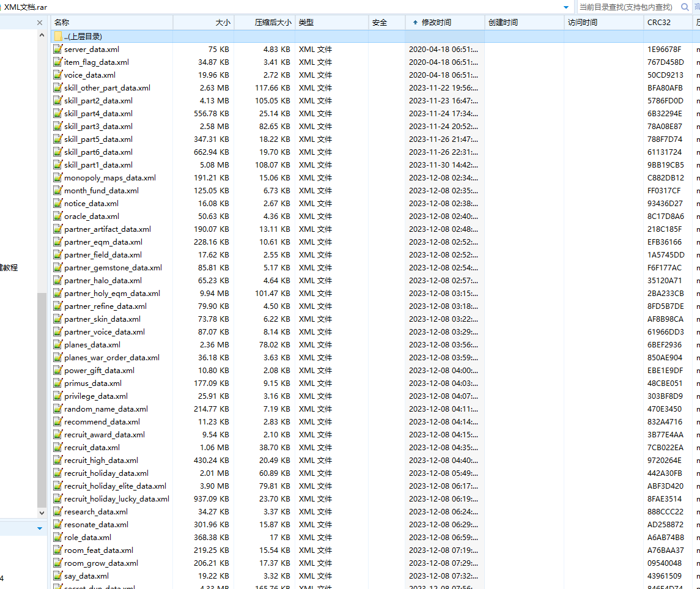Click the partner_voice_data.xml file name
This screenshot has height=589, width=700.
click(x=105, y=332)
